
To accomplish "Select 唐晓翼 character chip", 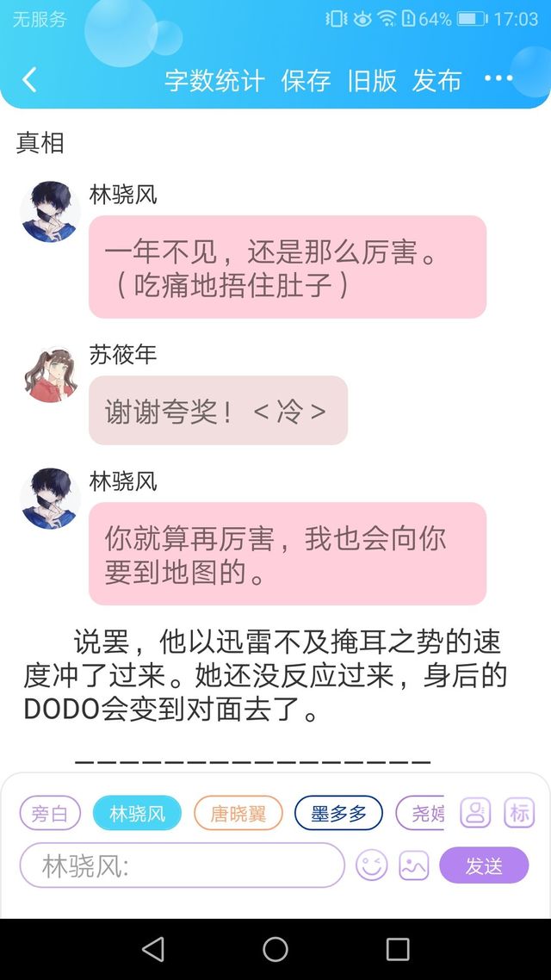I will [x=238, y=813].
